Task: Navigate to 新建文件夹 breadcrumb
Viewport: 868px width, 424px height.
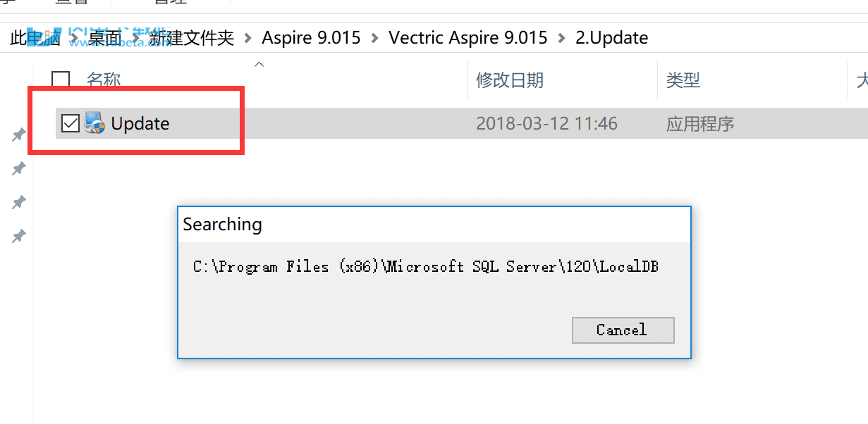Action: (x=191, y=37)
